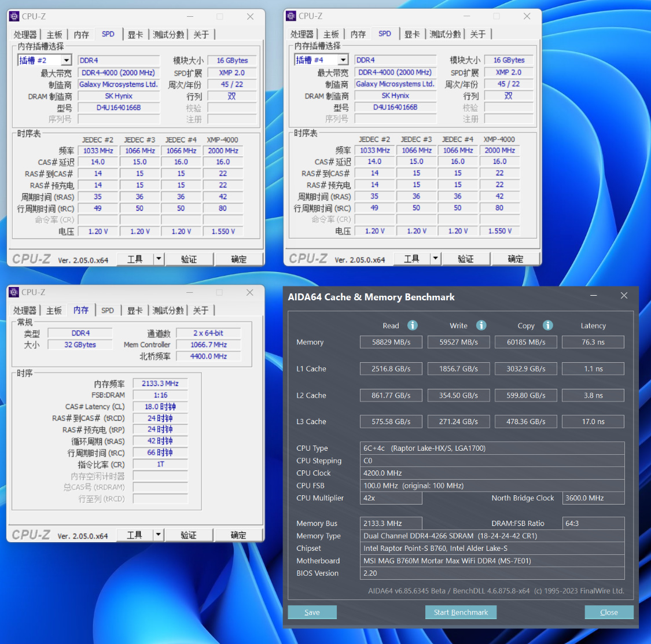Click 工具 button in top-right CPU-Z
651x644 pixels.
[x=411, y=259]
